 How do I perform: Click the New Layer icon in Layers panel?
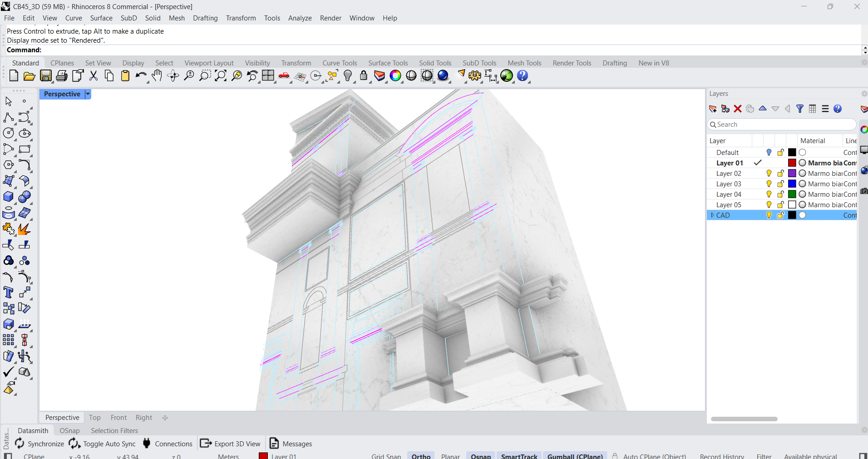click(x=713, y=109)
